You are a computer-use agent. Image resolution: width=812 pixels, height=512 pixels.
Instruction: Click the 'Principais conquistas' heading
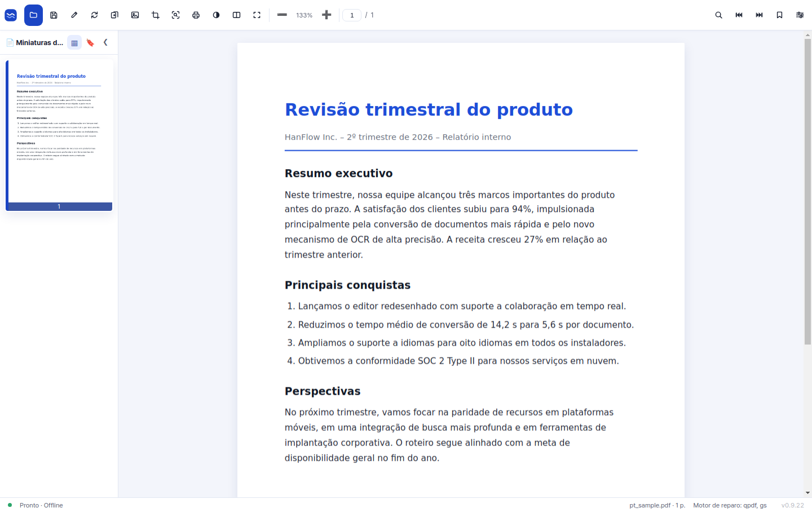click(347, 285)
